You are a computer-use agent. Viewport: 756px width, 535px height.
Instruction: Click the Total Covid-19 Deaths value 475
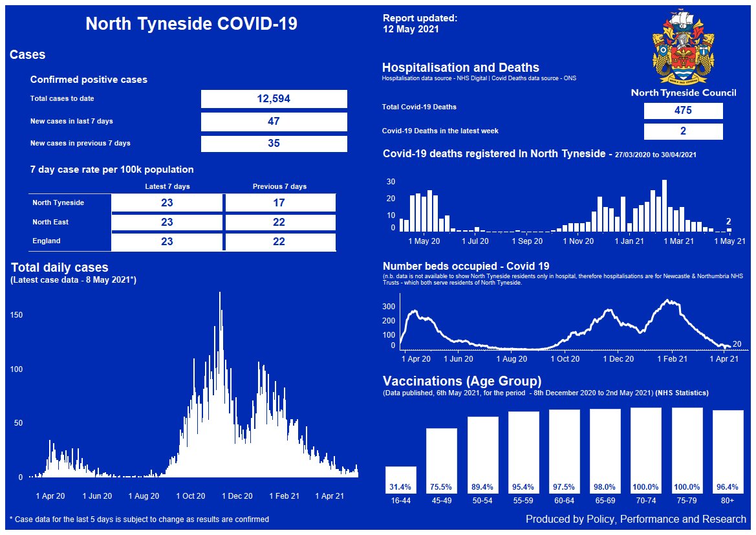[x=683, y=111]
